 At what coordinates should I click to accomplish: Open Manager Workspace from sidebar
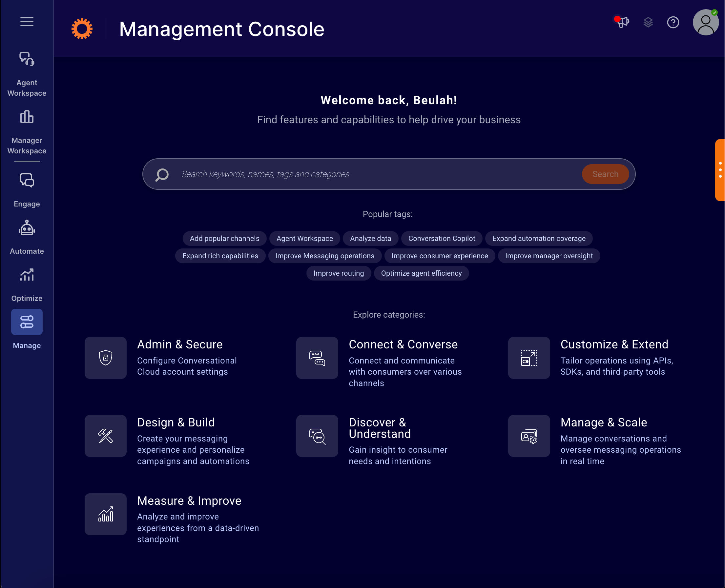click(x=27, y=132)
